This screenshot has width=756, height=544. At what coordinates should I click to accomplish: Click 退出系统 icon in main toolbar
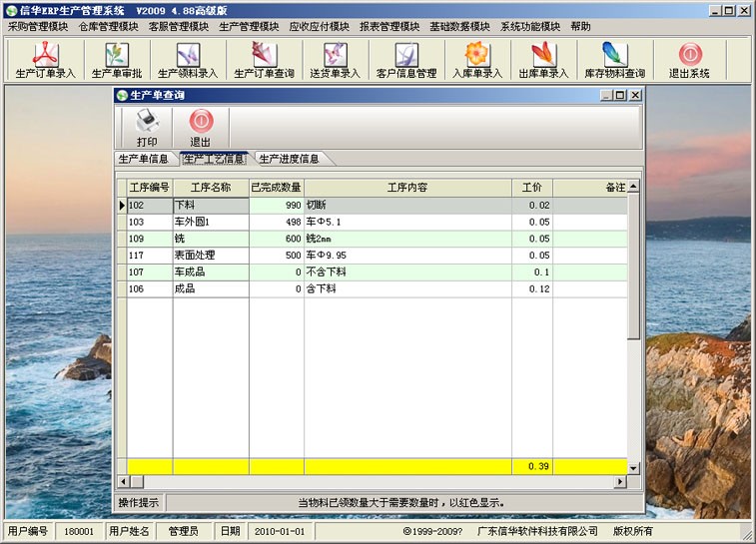coord(689,61)
